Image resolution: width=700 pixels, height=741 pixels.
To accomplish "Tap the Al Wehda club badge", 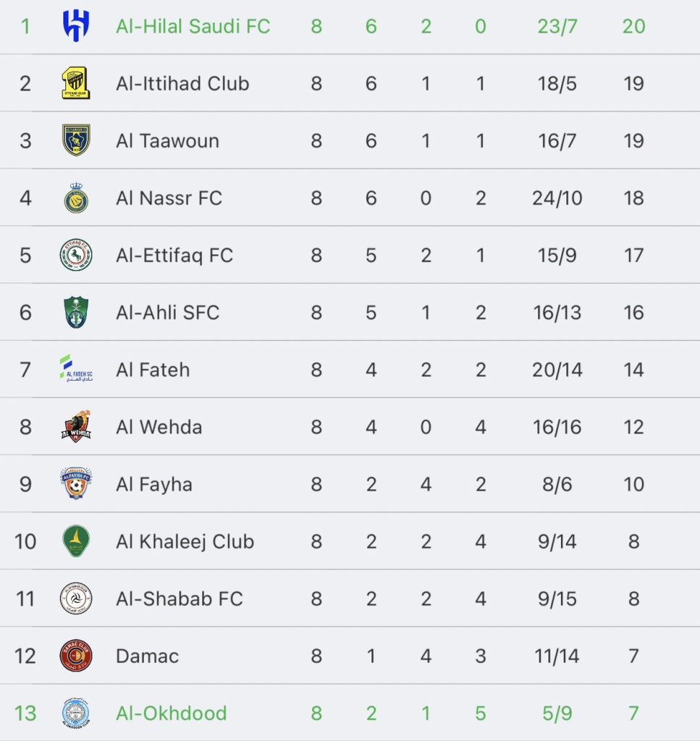I will (75, 426).
